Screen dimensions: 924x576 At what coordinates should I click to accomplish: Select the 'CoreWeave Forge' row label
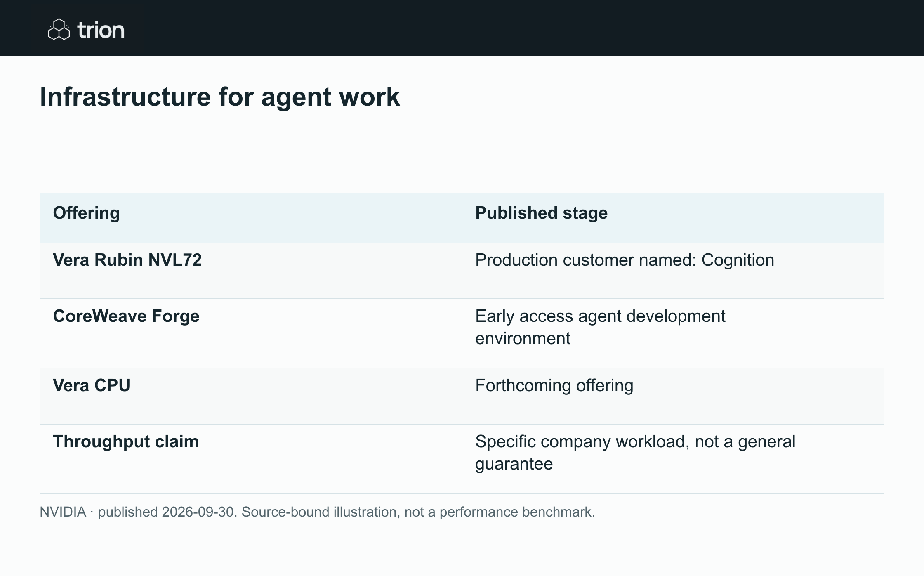(x=126, y=316)
